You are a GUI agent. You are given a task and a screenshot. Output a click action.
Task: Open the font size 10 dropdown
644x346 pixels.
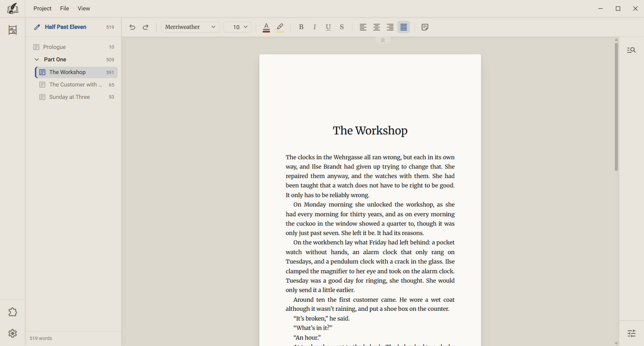[237, 27]
